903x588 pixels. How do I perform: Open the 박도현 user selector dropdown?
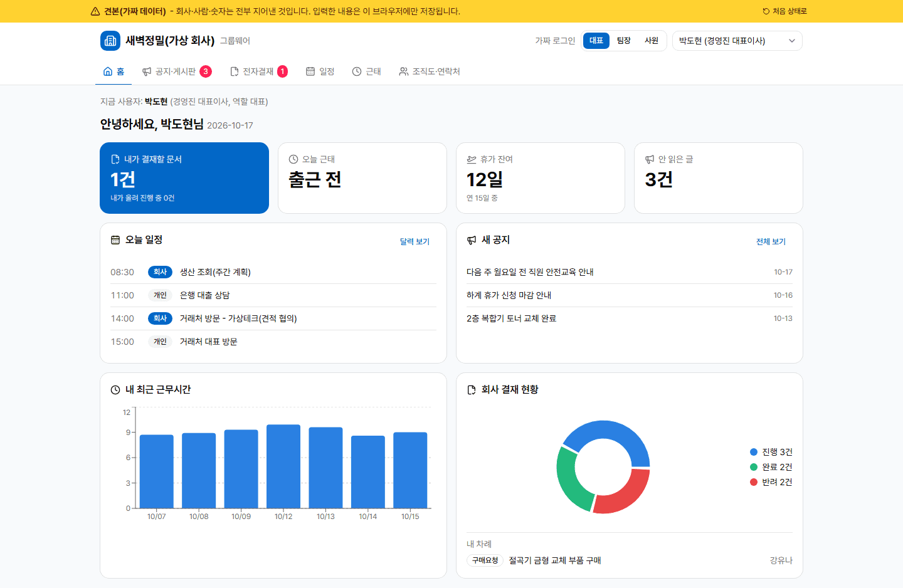tap(737, 41)
